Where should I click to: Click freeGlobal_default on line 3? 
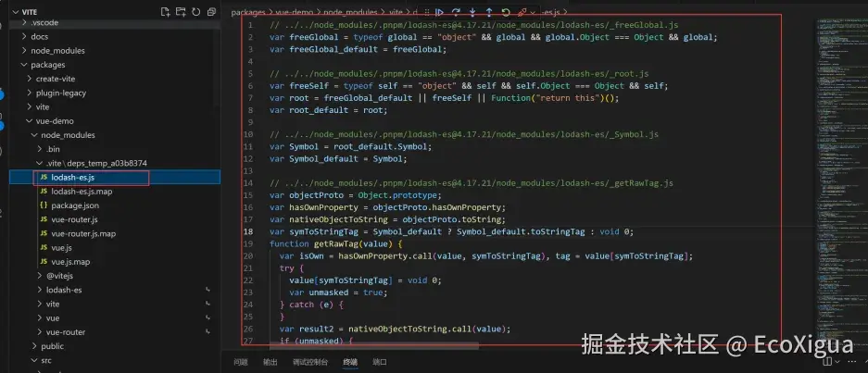pyautogui.click(x=333, y=49)
